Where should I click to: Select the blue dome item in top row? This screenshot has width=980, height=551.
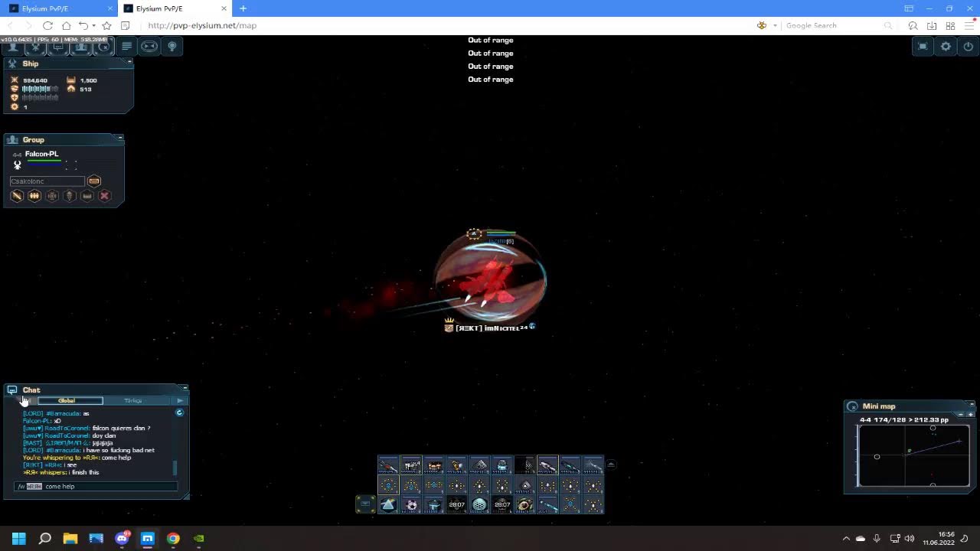[502, 465]
